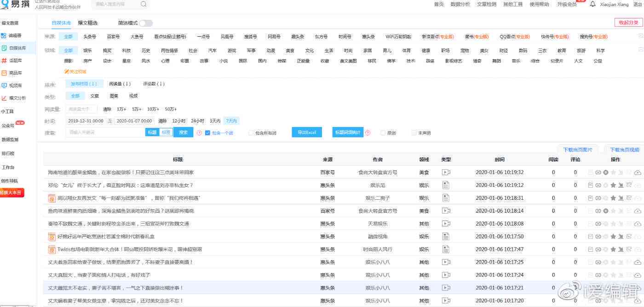The width and height of the screenshot is (644, 307).
Task: Filter field by 娱乐
Action: pyautogui.click(x=87, y=51)
